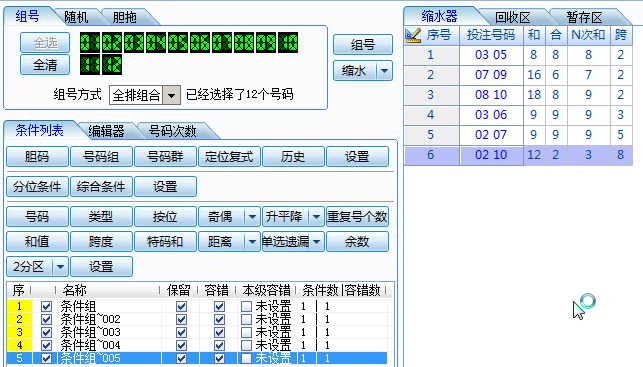Click the 重复号个数 button

(357, 217)
